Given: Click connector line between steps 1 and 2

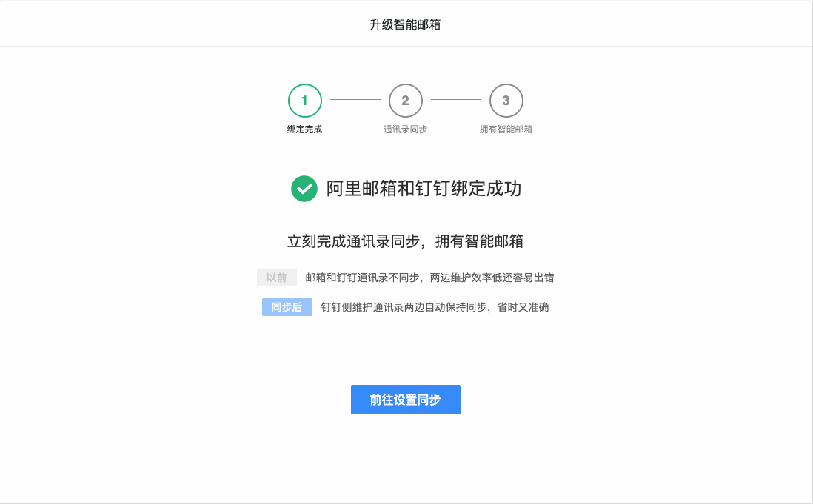Looking at the screenshot, I should point(355,100).
